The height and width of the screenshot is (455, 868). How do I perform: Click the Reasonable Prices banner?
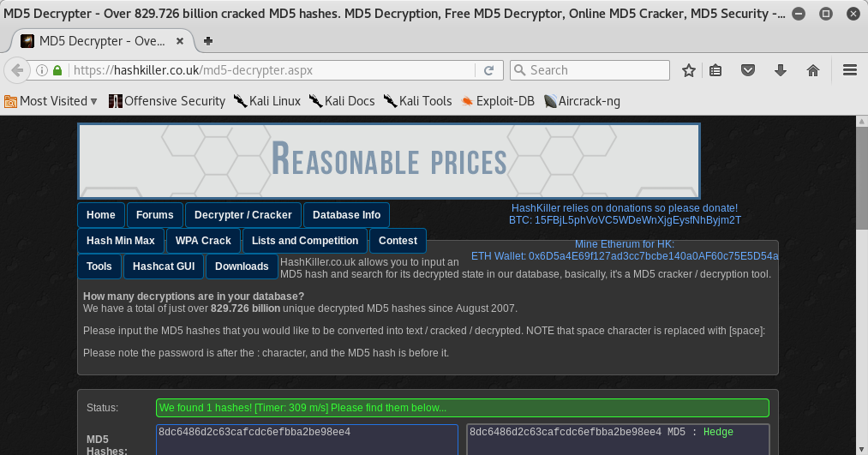click(x=389, y=161)
